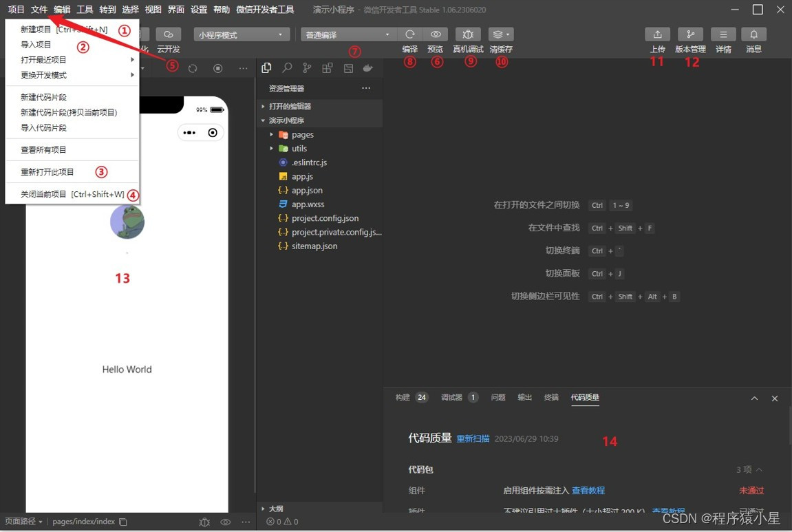Click the mini program capsule menu dots

[x=189, y=133]
